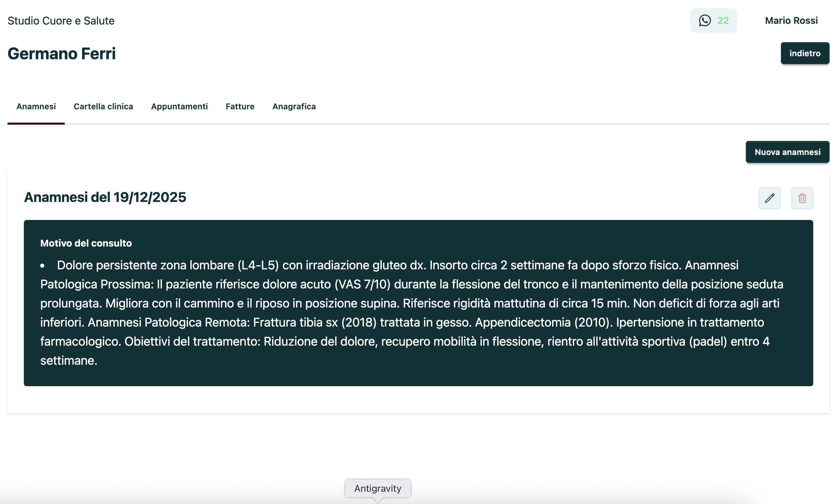Screen dimensions: 833x504
Task: Click Motivo del consulto label
Action: point(86,243)
